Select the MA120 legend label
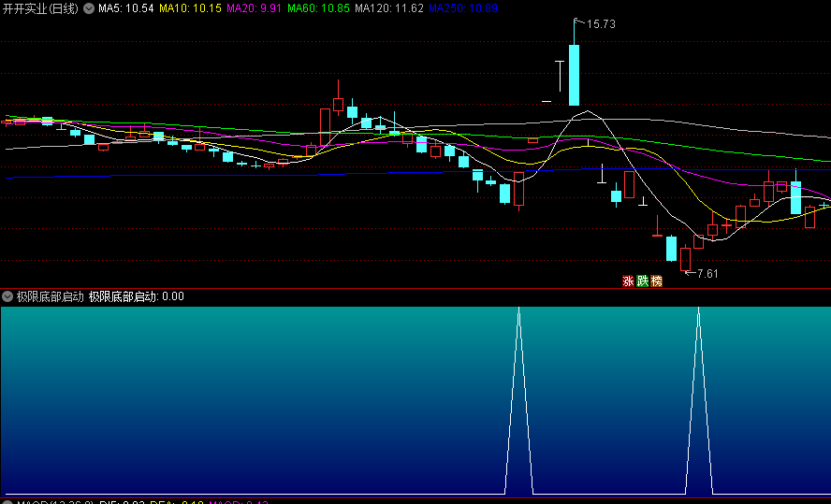The width and height of the screenshot is (831, 504). tap(388, 8)
